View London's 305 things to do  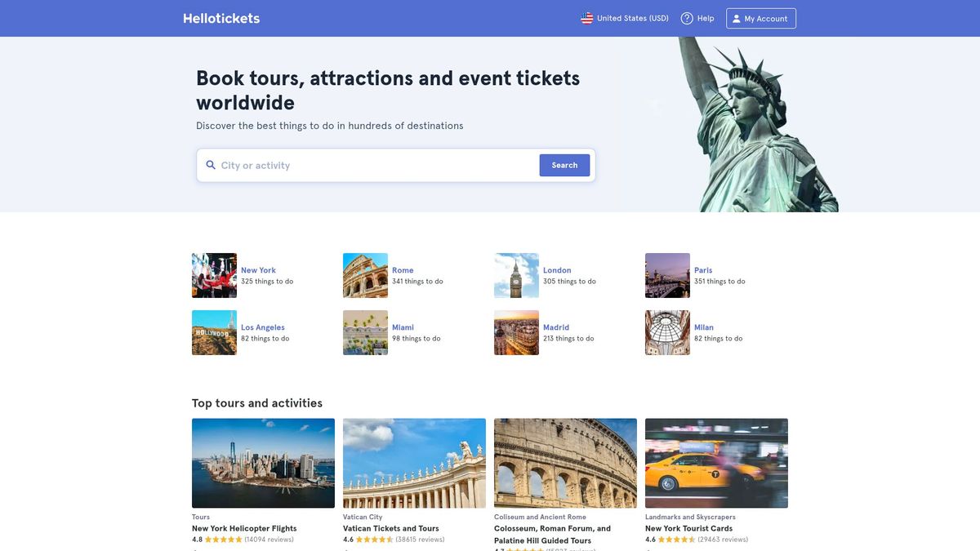point(569,280)
